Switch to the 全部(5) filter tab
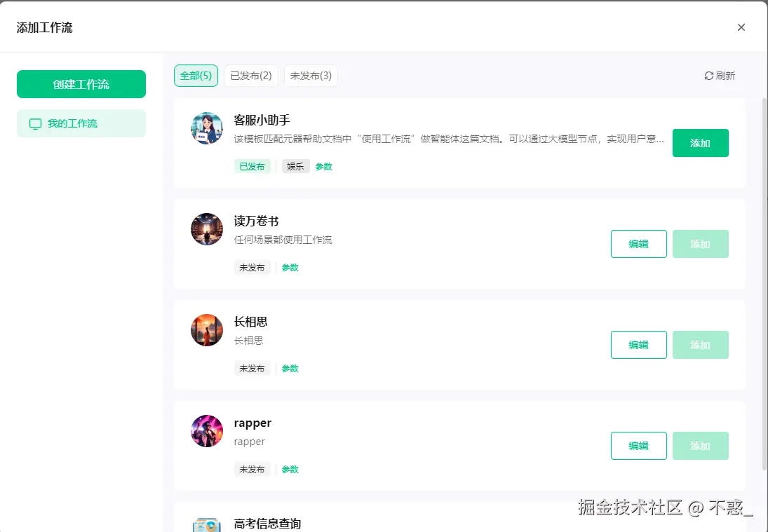Image resolution: width=768 pixels, height=532 pixels. (x=196, y=76)
